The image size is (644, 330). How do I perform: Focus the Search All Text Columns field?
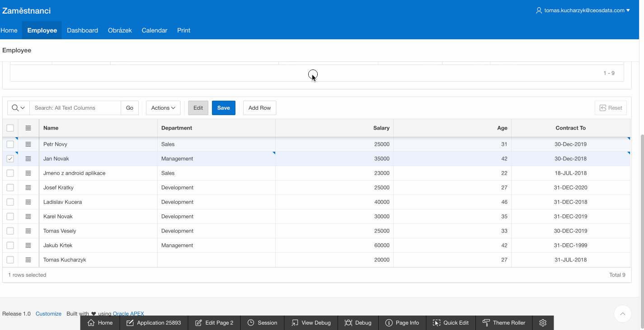pos(75,108)
